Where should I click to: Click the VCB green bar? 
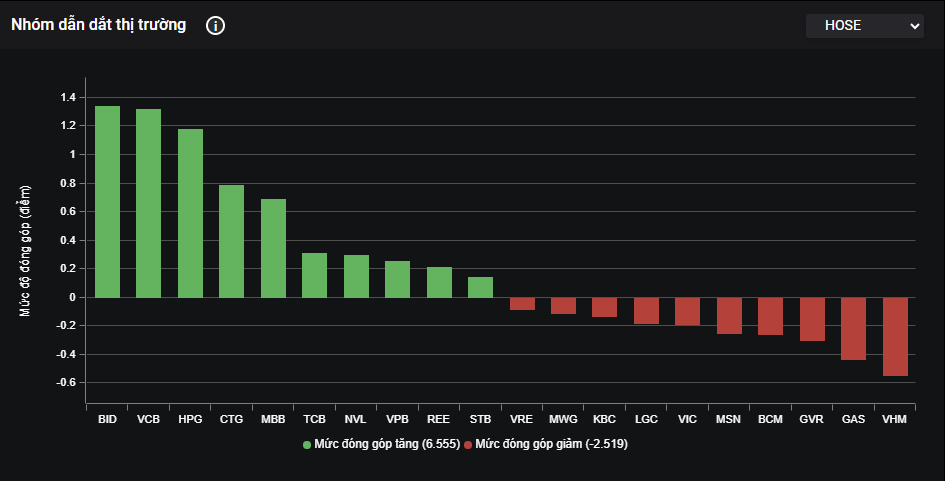click(149, 203)
